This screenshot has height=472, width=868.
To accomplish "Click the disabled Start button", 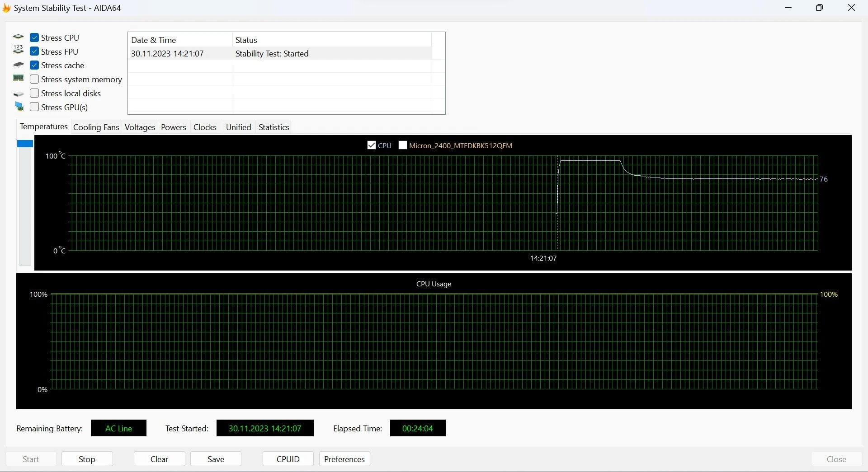I will pos(31,459).
